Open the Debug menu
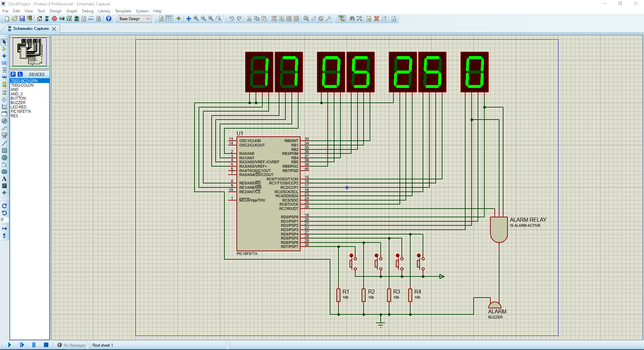This screenshot has height=350, width=644. coord(88,11)
